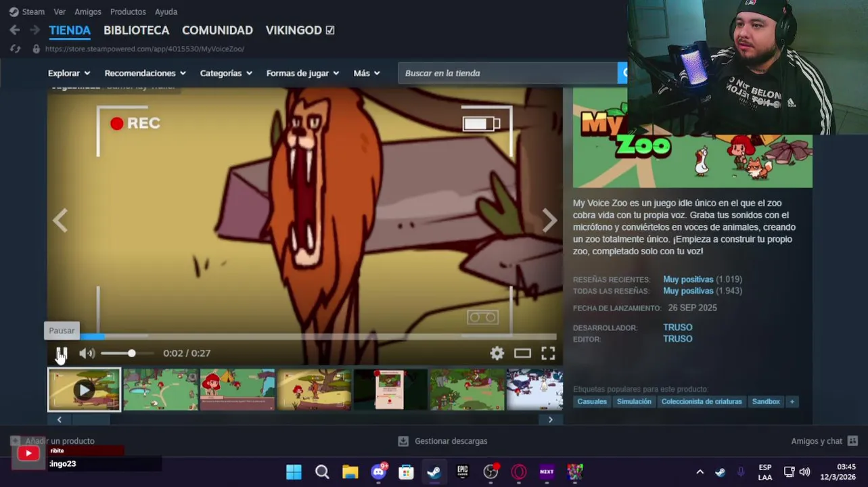This screenshot has height=487, width=868.
Task: Open all reviews Muy positivas link
Action: [x=688, y=291]
